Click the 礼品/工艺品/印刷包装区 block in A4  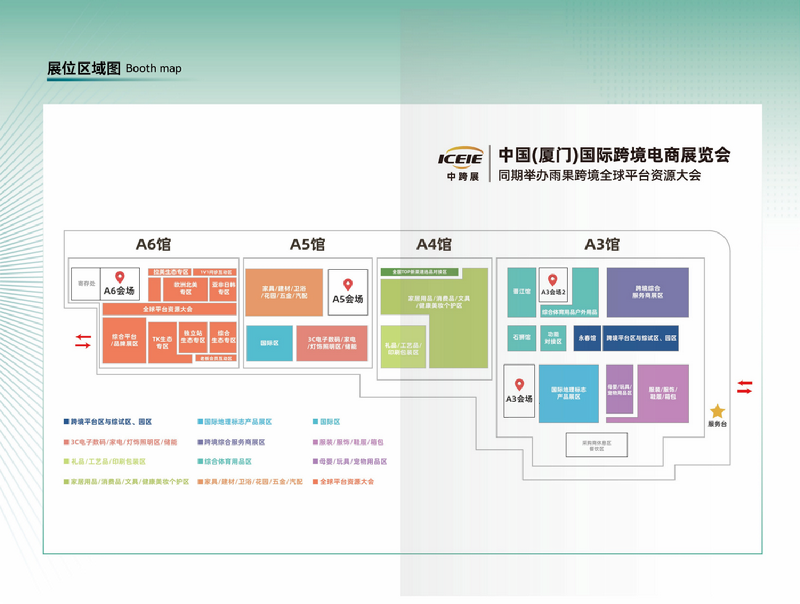(x=403, y=347)
